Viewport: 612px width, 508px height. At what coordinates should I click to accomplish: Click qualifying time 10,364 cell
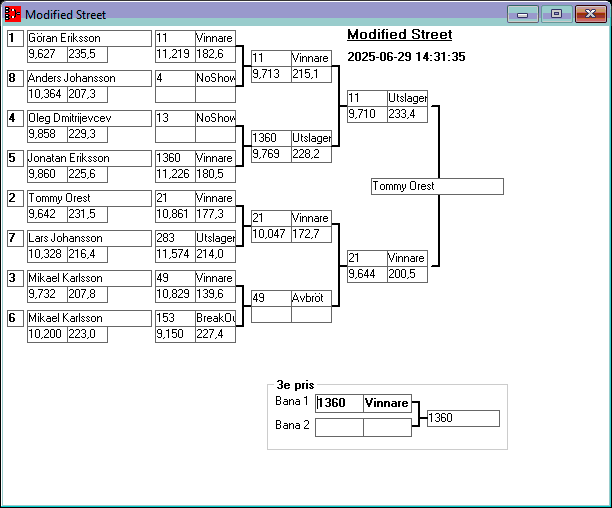point(47,94)
